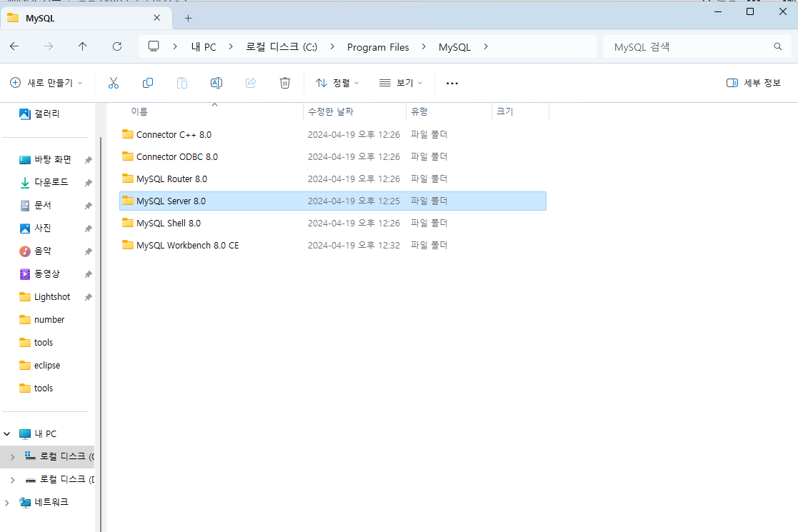The image size is (798, 532).
Task: Click the Copy icon in toolbar
Action: click(x=148, y=83)
